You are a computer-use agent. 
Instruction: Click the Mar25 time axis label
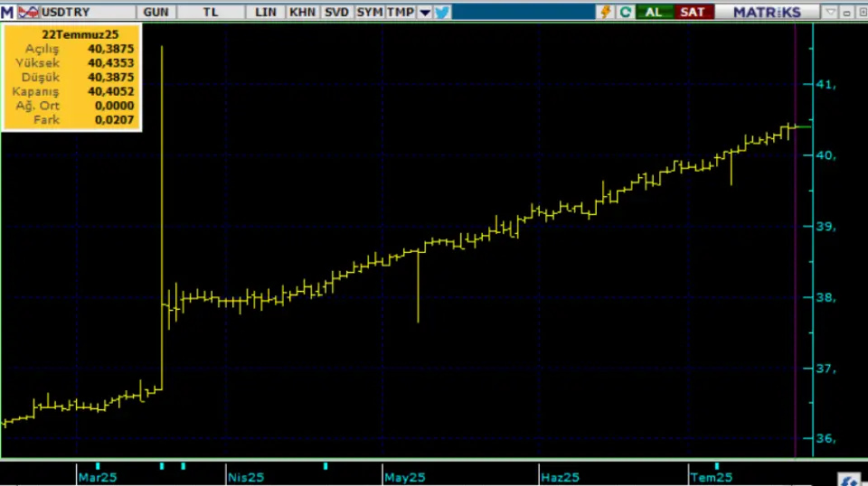[98, 478]
